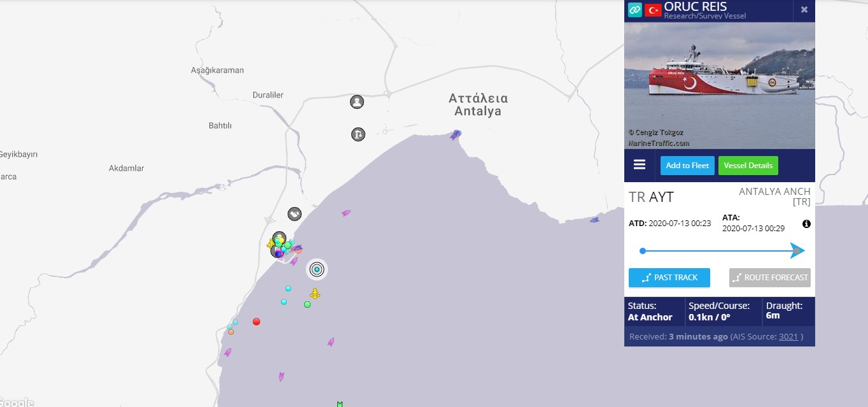The height and width of the screenshot is (407, 868).
Task: Click the gray person station icon near Duraliler
Action: tap(357, 102)
